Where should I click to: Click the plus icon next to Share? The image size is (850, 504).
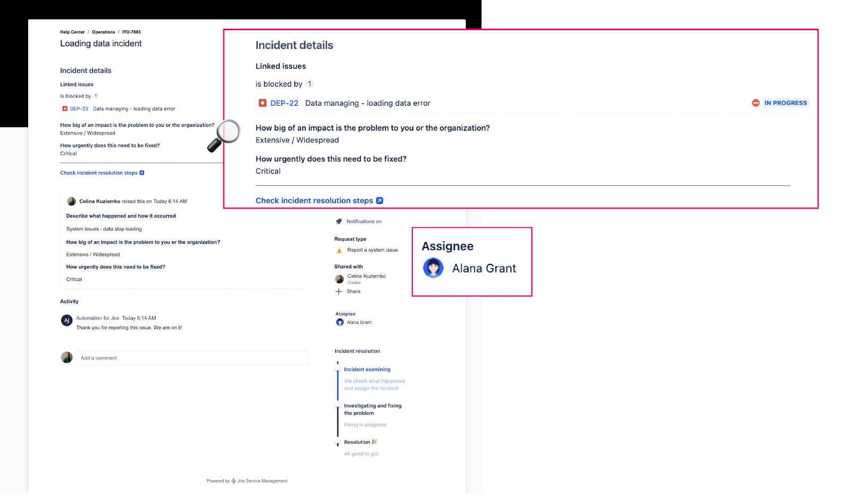pyautogui.click(x=339, y=291)
